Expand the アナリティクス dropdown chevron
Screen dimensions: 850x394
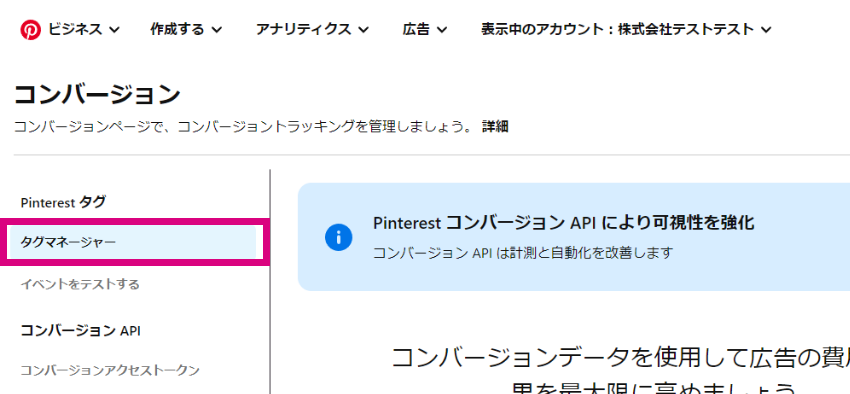click(364, 30)
